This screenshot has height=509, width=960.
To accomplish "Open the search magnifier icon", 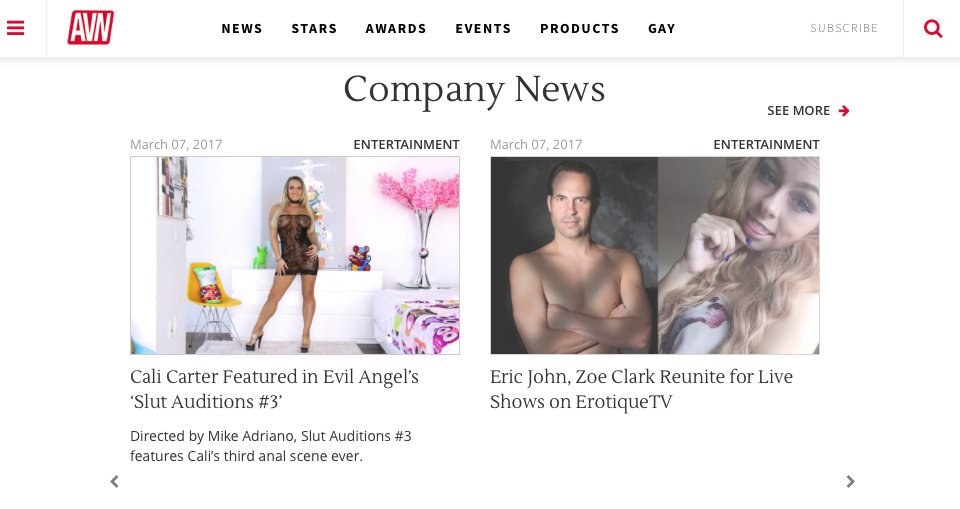I will pos(932,28).
